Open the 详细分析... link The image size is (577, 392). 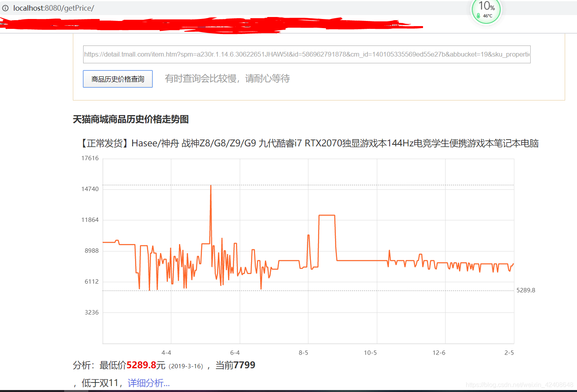[149, 383]
